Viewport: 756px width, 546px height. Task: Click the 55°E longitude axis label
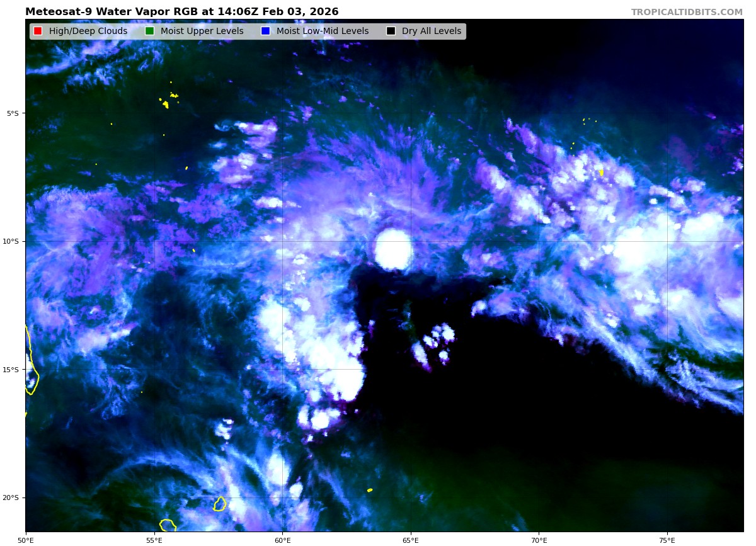click(154, 540)
